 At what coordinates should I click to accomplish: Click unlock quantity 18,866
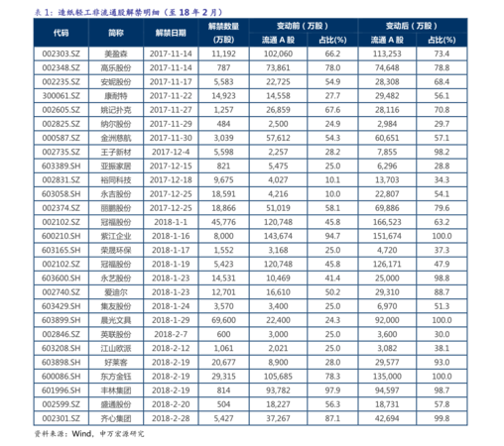(x=223, y=208)
